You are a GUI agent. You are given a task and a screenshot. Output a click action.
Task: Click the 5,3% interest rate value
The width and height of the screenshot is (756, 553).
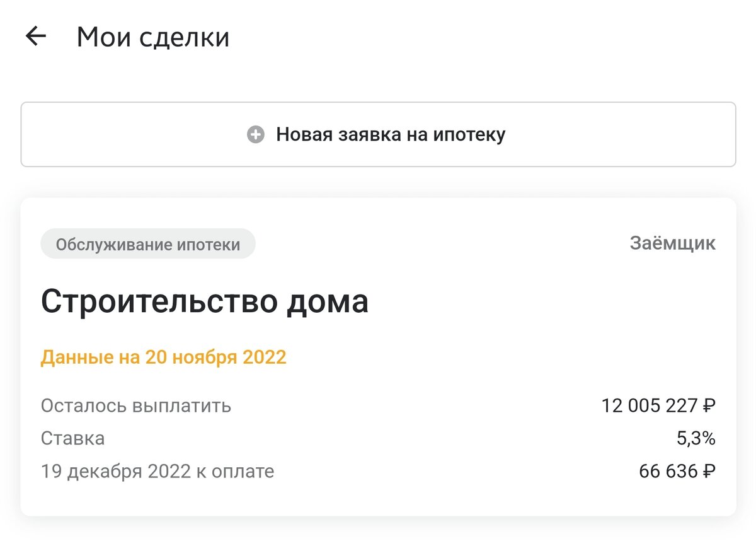696,438
